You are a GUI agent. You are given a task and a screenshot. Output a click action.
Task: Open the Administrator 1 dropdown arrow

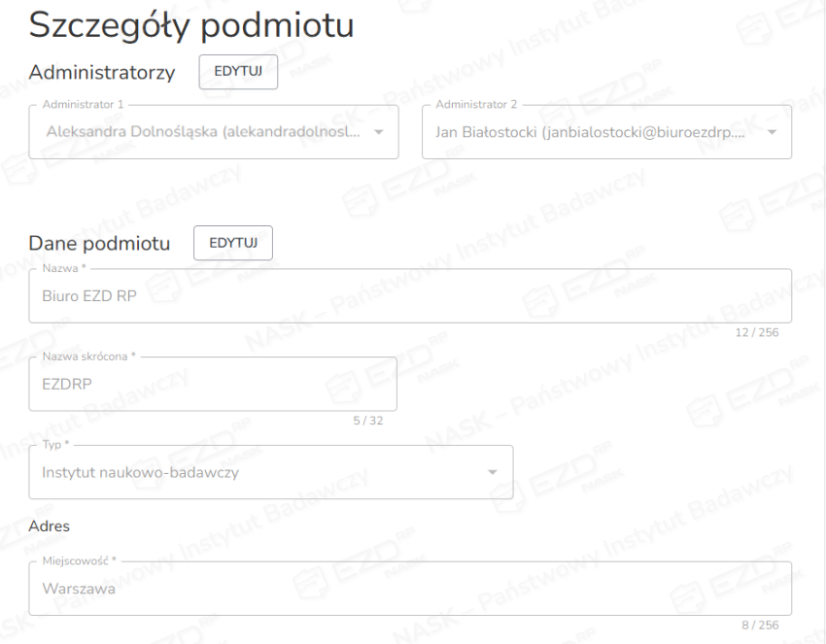379,132
